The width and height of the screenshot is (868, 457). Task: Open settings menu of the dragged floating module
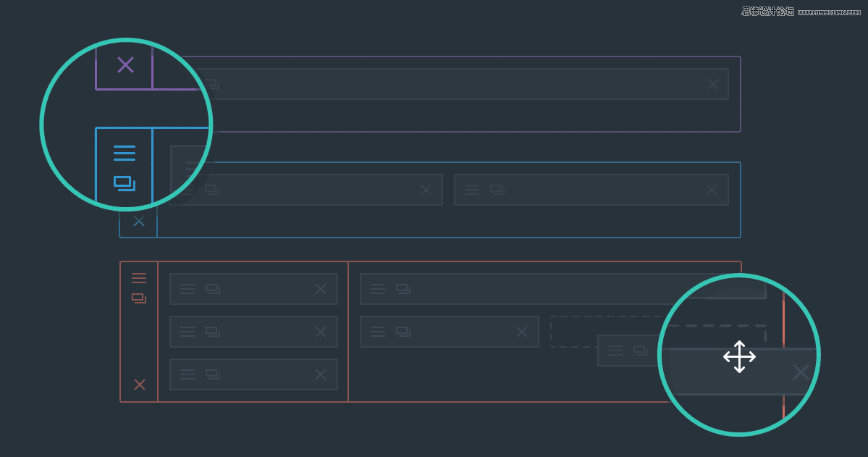coord(615,350)
